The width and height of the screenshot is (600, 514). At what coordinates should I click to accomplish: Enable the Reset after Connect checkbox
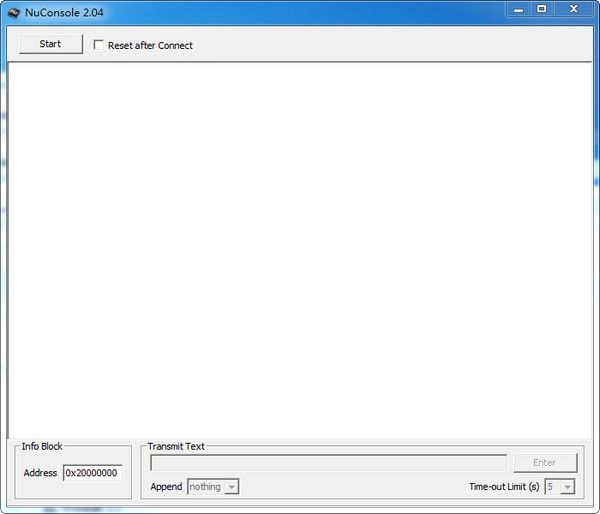pyautogui.click(x=98, y=45)
